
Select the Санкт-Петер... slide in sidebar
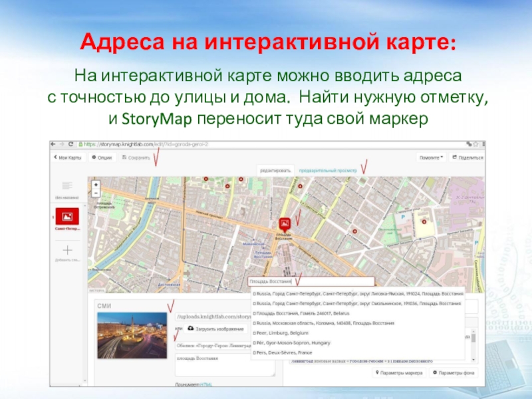coord(67,219)
